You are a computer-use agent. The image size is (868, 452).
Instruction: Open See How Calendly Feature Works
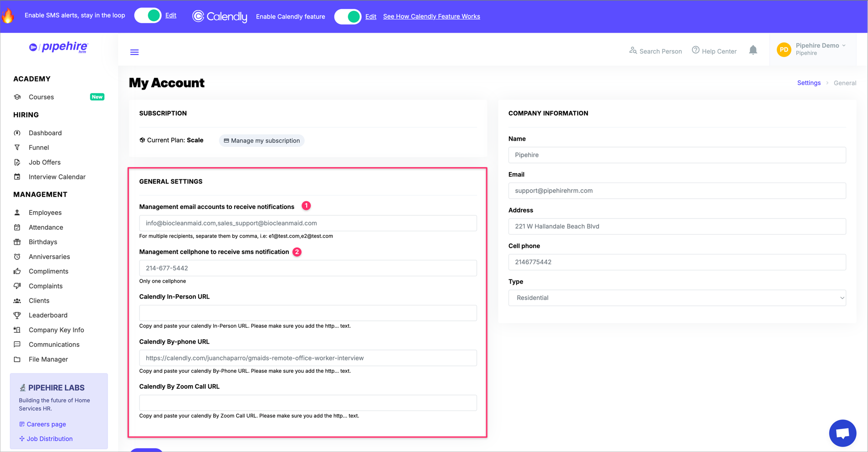point(431,16)
